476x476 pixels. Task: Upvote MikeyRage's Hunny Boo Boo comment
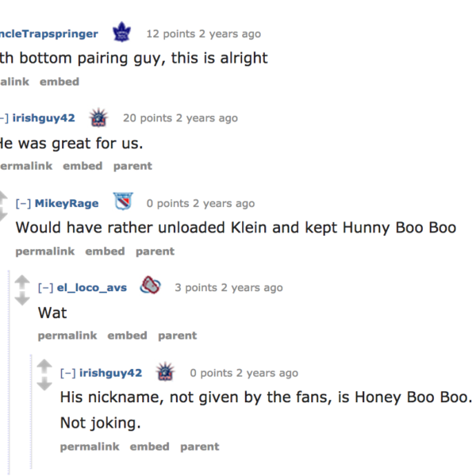point(4,198)
